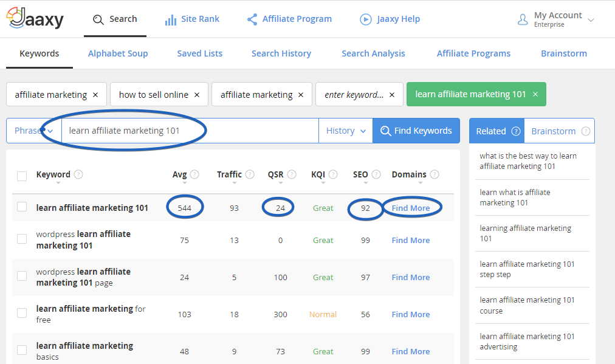Close first affiliate marketing search chip
The image size is (615, 364).
[95, 95]
